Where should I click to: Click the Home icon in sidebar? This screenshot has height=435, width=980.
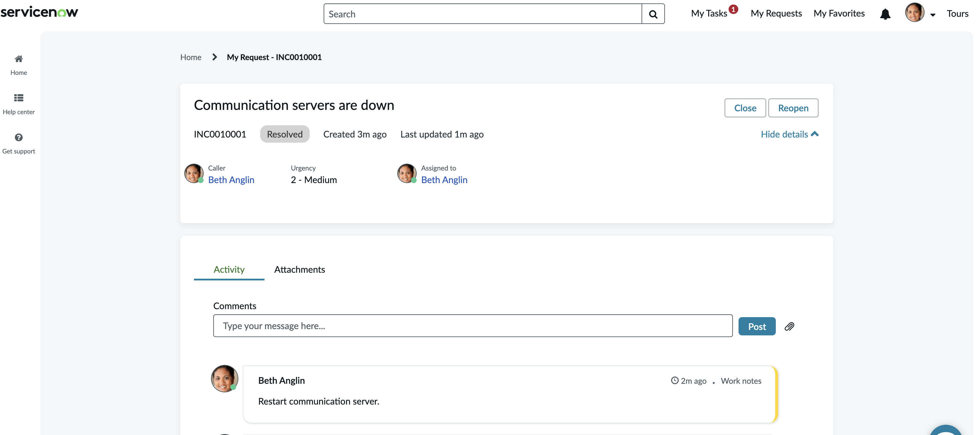click(x=19, y=59)
